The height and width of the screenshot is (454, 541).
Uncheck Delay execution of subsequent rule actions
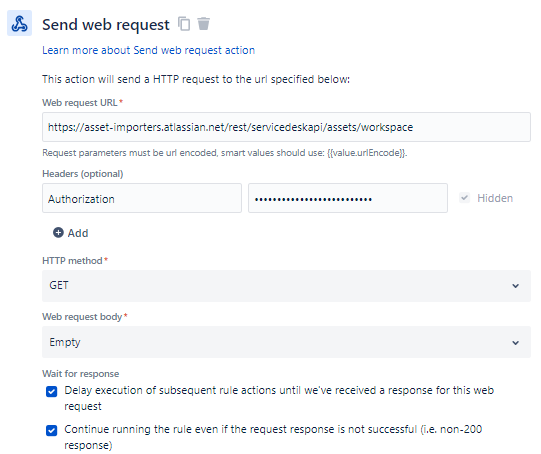coord(51,392)
